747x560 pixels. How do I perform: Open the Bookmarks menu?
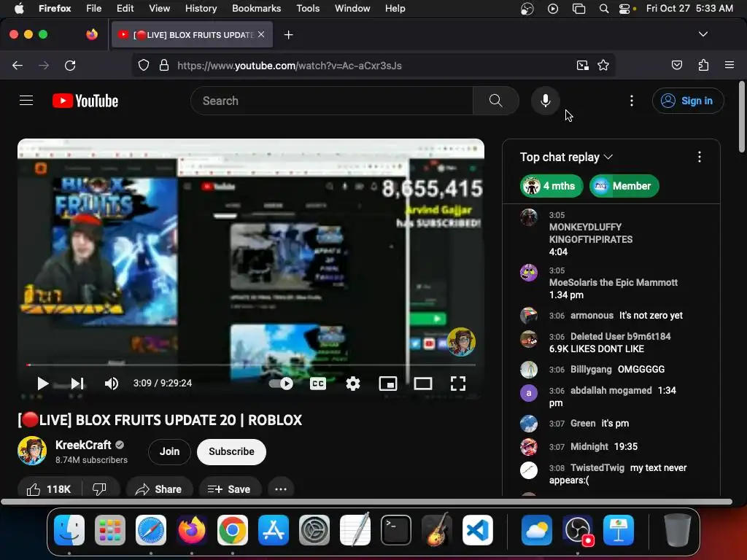256,8
